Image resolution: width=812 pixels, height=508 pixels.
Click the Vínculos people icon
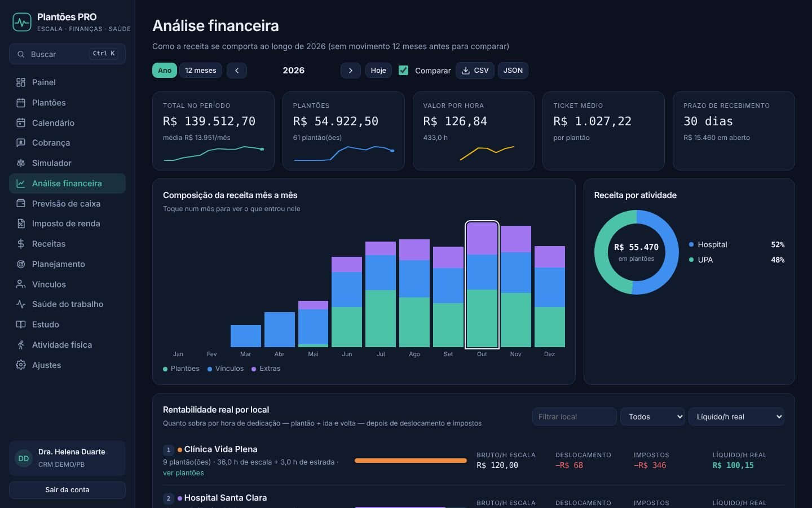click(21, 284)
